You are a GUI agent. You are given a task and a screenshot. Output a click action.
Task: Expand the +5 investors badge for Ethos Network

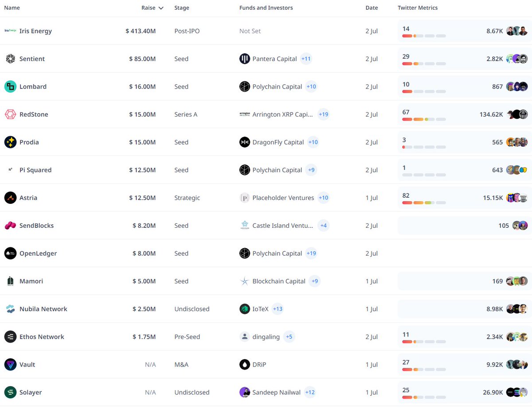coord(289,337)
